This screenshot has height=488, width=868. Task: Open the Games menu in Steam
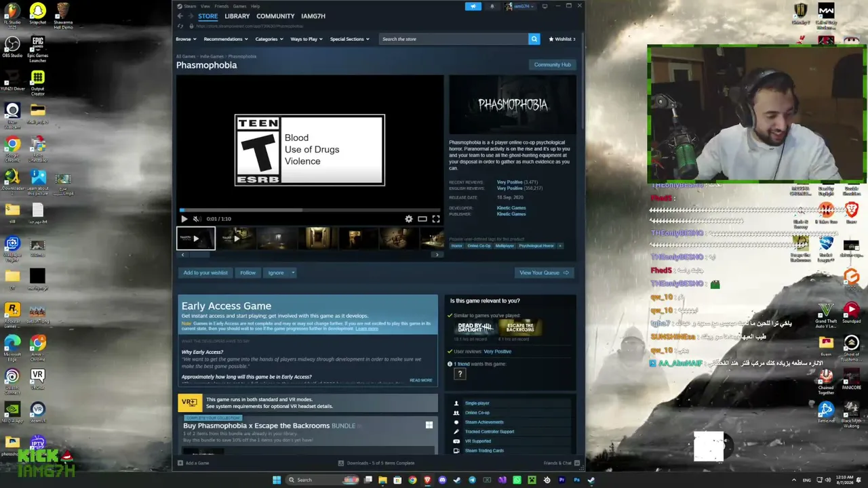pyautogui.click(x=239, y=6)
